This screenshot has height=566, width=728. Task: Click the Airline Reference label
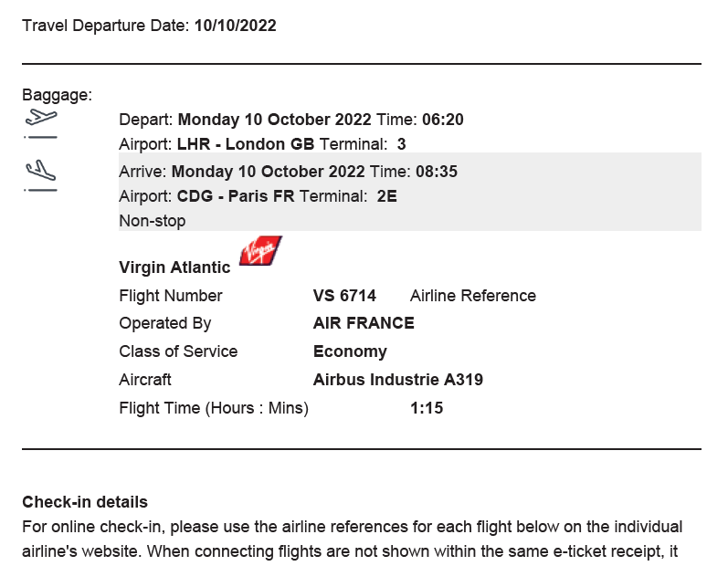pos(472,296)
